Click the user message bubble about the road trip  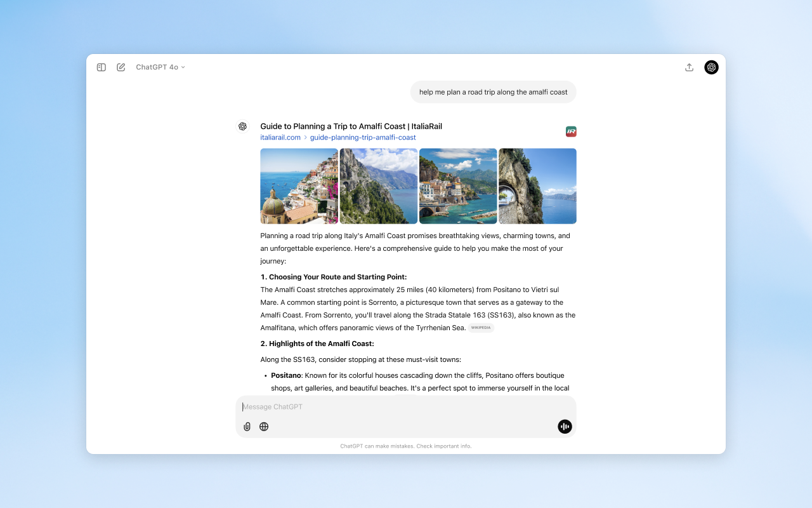[493, 91]
